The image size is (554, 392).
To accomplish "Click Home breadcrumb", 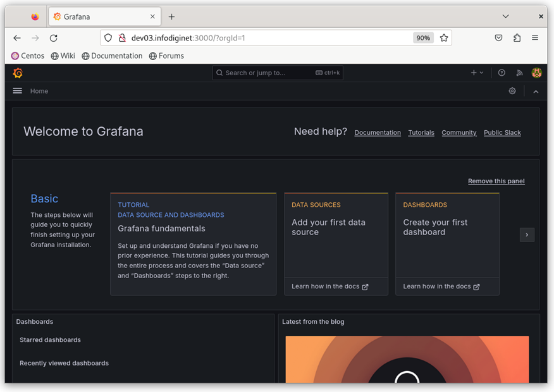I will click(39, 91).
